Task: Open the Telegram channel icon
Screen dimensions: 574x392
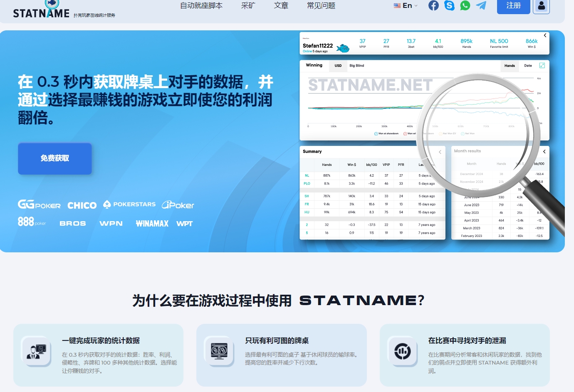Action: (481, 5)
